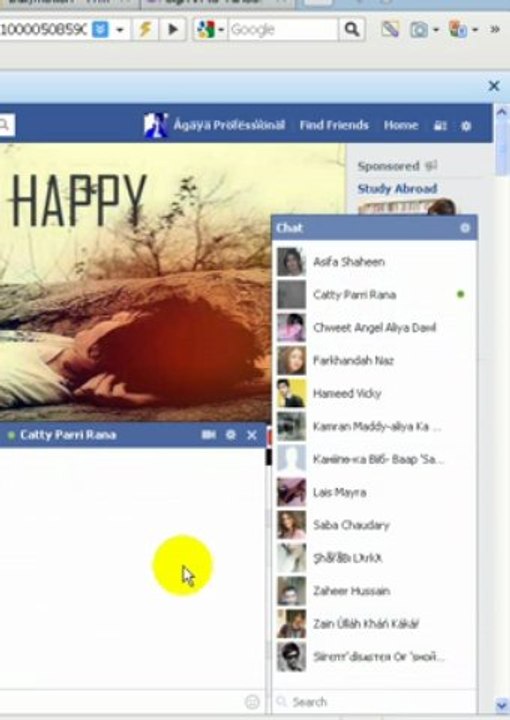Open chat with Chweet Angel Aliya Dawl
510x720 pixels.
[x=374, y=327]
